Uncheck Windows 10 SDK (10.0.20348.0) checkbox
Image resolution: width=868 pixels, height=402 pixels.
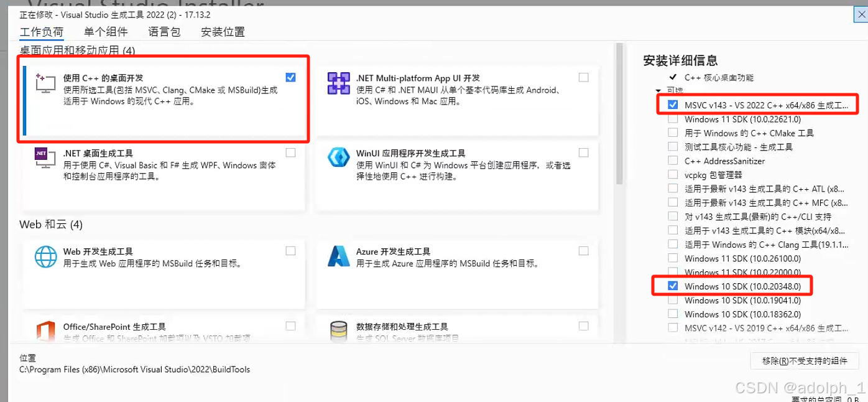click(x=673, y=286)
